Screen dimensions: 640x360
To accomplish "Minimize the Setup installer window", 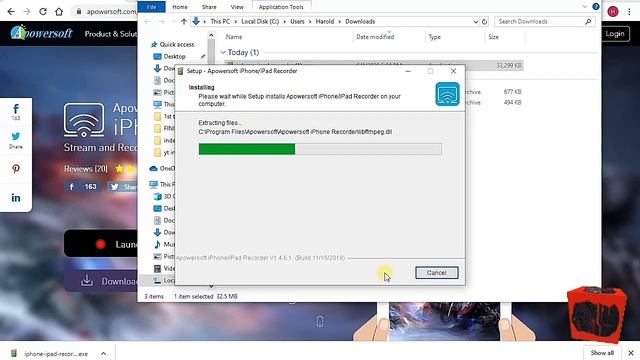I will pyautogui.click(x=408, y=71).
